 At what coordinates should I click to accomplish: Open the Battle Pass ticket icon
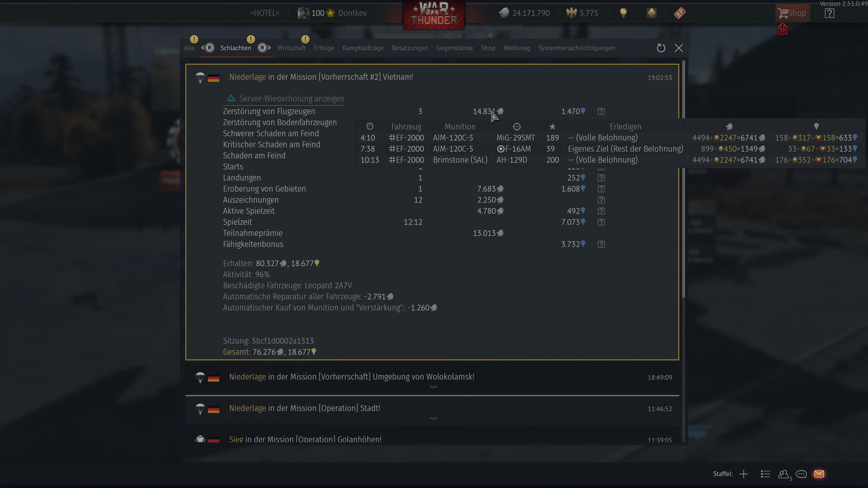click(680, 13)
